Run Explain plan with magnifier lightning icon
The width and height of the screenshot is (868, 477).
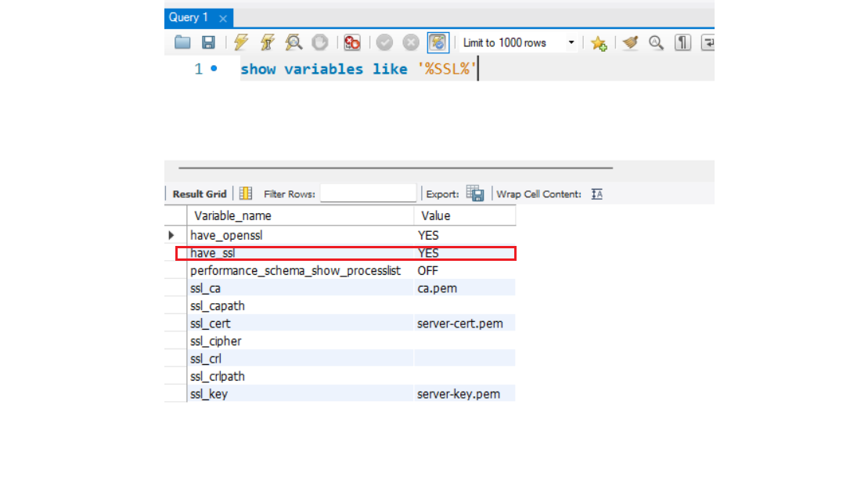tap(294, 42)
